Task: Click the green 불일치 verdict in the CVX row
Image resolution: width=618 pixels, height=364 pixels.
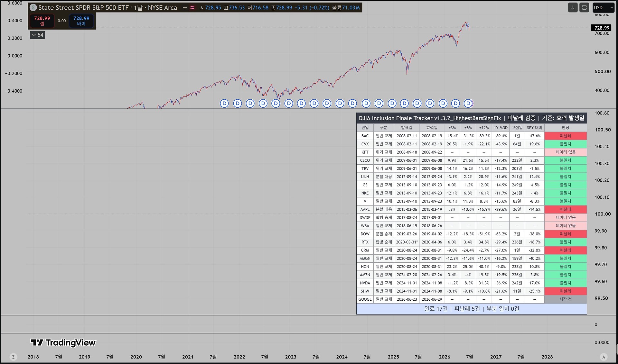Action: tap(566, 144)
